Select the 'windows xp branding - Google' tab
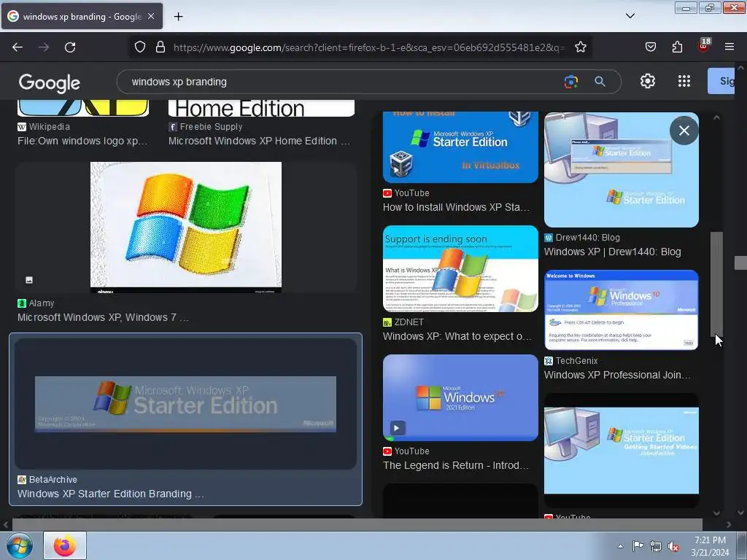Viewport: 747px width, 560px height. tap(82, 16)
